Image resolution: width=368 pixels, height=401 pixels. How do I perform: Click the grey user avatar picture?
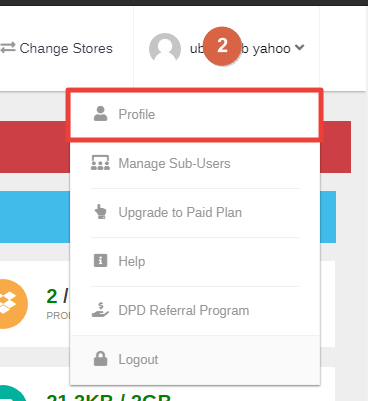tap(165, 49)
